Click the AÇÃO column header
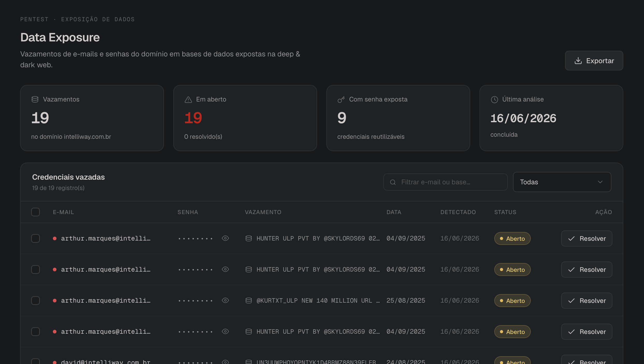Viewport: 644px width, 364px height. tap(604, 212)
